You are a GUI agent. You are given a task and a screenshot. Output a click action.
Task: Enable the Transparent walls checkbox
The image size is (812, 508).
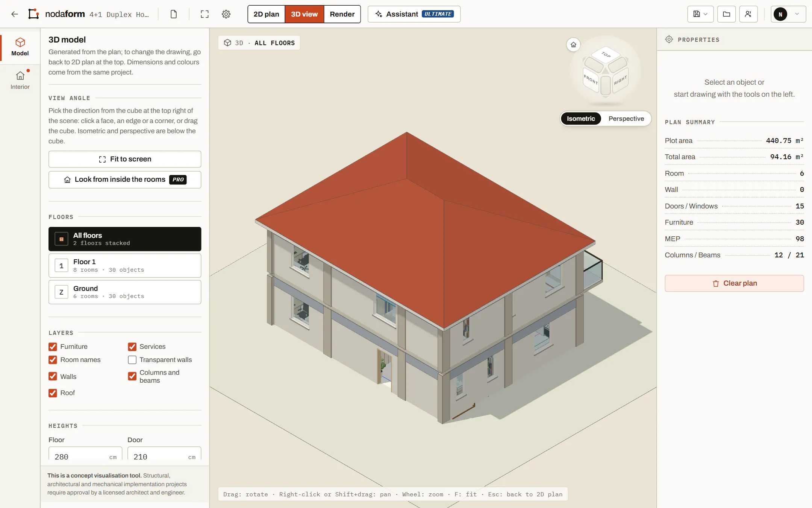[132, 360]
